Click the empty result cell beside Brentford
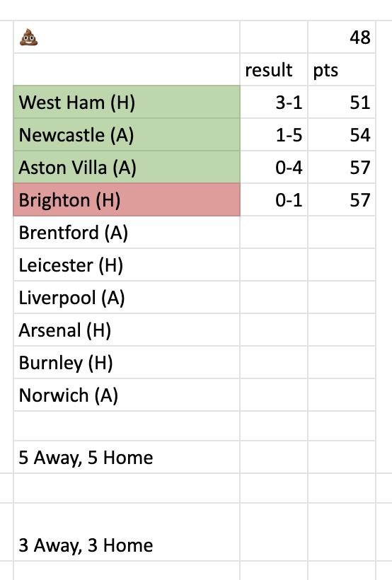 [x=274, y=232]
